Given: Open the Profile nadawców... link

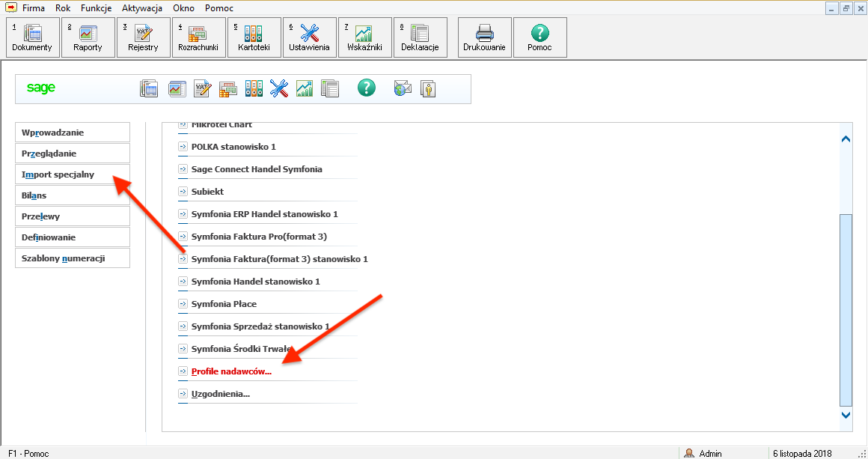Looking at the screenshot, I should pos(231,371).
